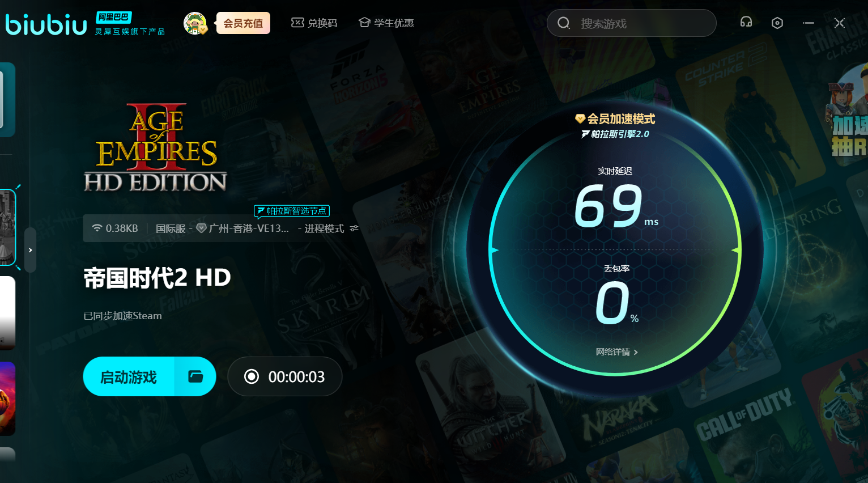Open game folder icon beside 启动游戏
This screenshot has height=483, width=868.
tap(195, 376)
